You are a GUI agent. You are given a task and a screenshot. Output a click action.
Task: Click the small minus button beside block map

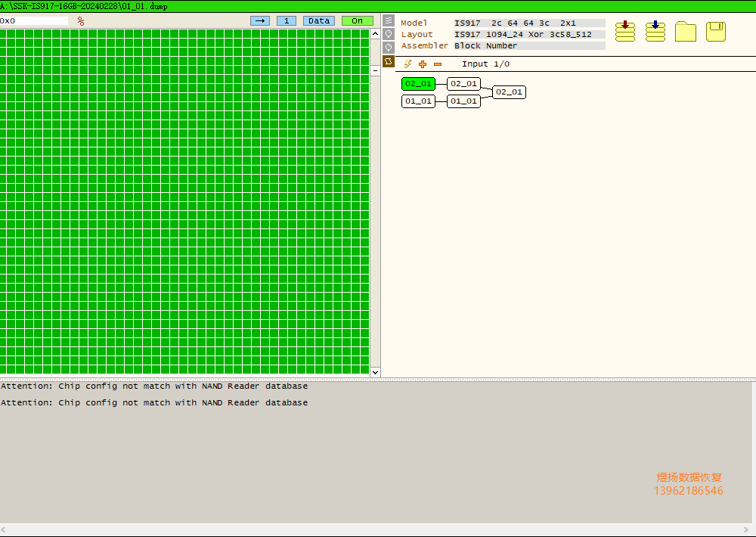point(375,70)
